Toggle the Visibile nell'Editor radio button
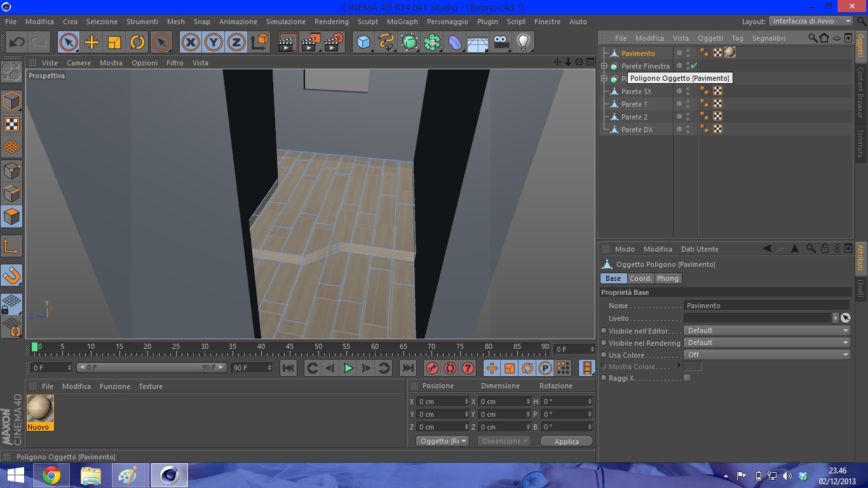Image resolution: width=868 pixels, height=488 pixels. (604, 331)
